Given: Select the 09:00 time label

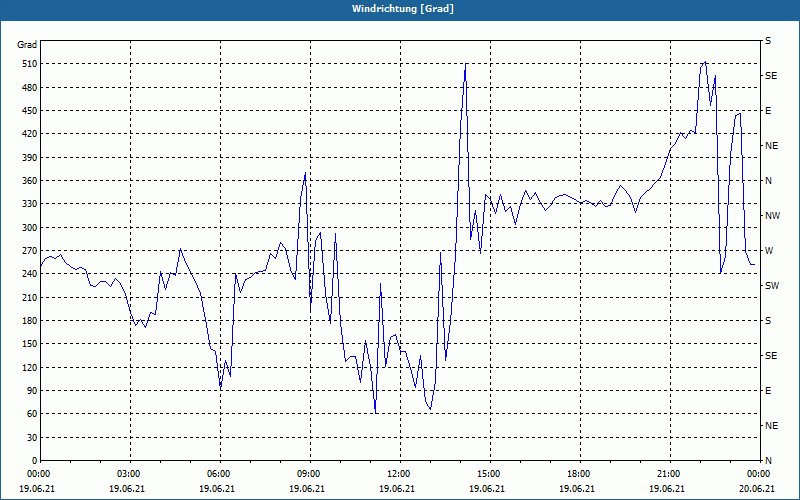Looking at the screenshot, I should coord(310,474).
